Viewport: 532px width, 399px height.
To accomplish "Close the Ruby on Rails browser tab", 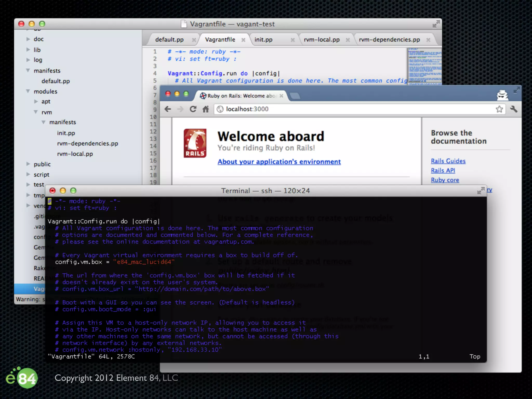I will click(281, 96).
